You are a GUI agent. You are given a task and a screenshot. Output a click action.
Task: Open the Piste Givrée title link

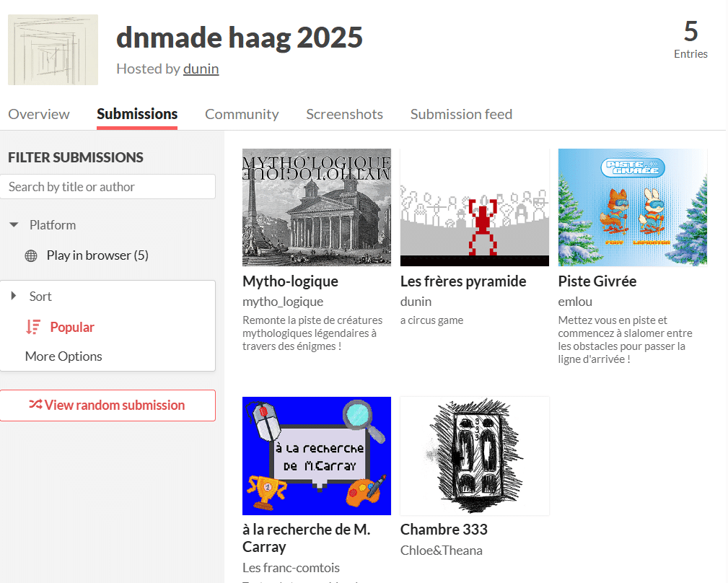click(597, 281)
